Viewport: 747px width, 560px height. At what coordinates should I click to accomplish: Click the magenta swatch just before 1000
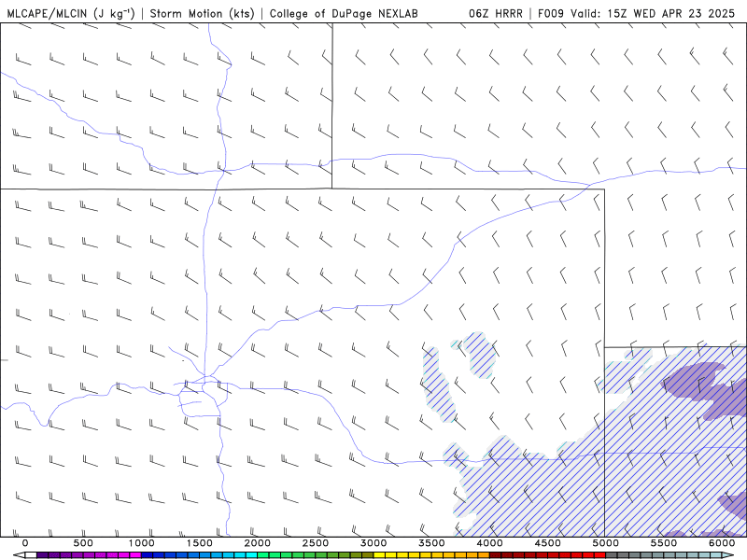pyautogui.click(x=135, y=554)
